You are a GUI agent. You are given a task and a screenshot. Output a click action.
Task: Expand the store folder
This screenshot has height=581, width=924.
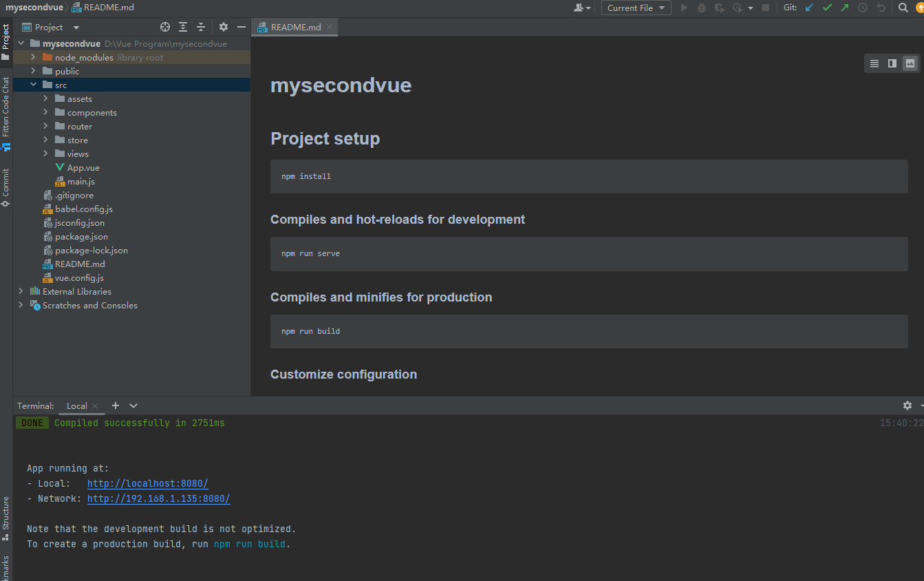(x=45, y=140)
